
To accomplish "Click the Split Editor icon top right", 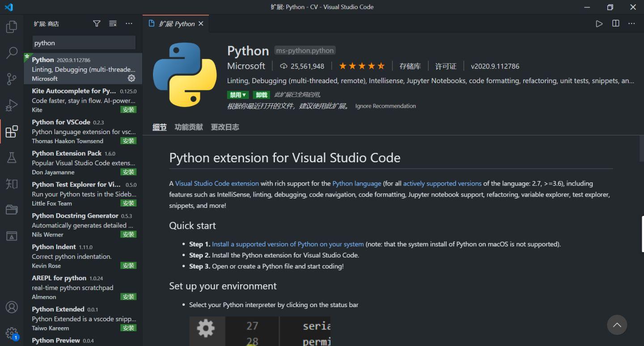I will click(x=615, y=23).
